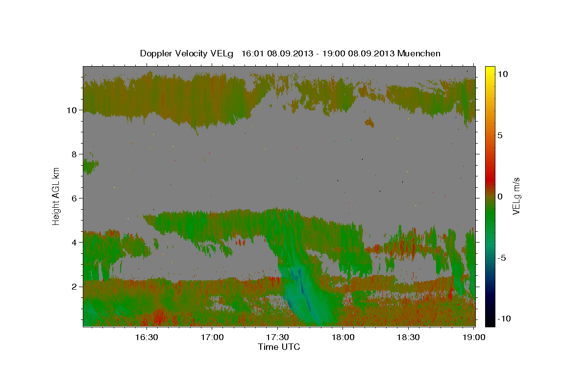Click the 17:30 time tick label

coord(277,338)
